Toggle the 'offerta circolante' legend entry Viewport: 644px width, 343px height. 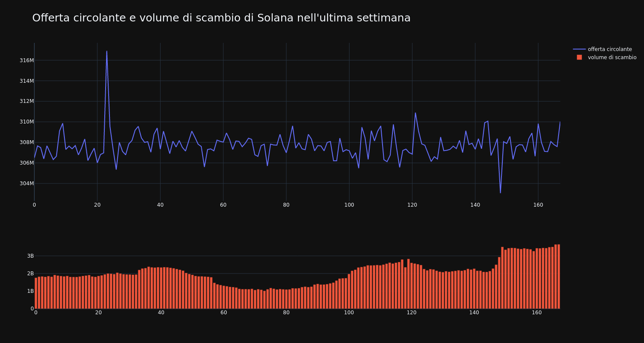[610, 49]
